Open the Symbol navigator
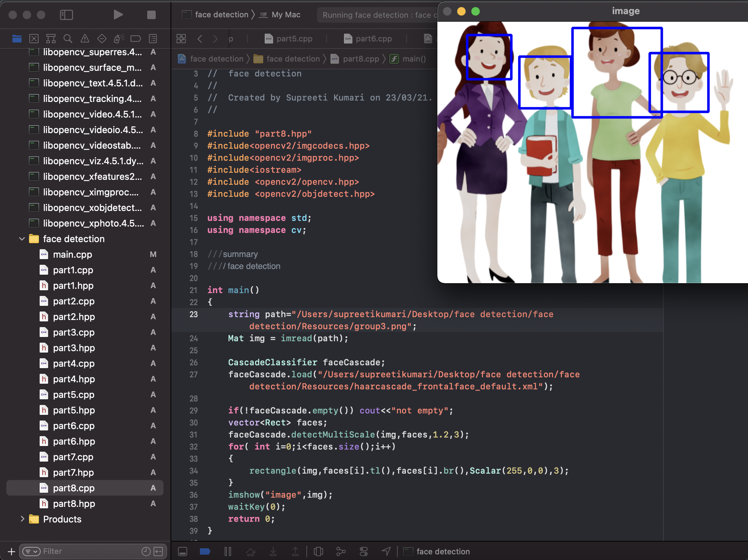Screen dimensions: 748x560 51,39
